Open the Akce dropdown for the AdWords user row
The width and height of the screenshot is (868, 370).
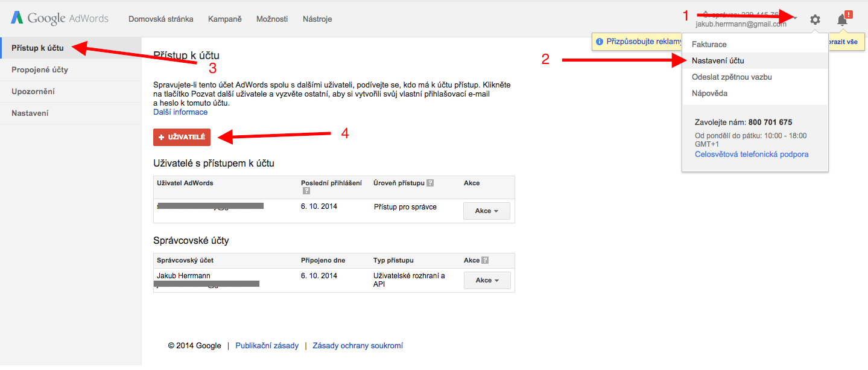487,211
